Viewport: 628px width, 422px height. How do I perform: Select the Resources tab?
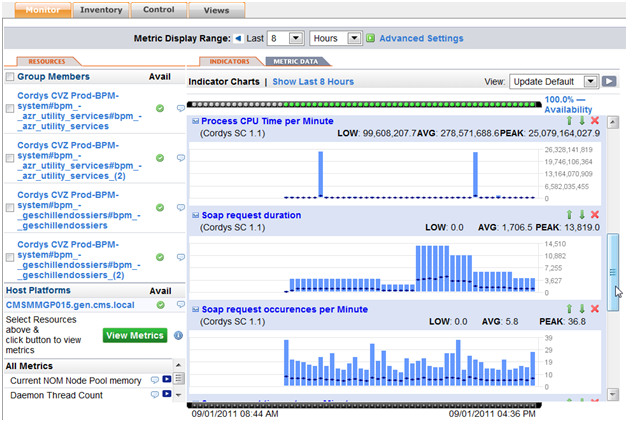pos(47,61)
